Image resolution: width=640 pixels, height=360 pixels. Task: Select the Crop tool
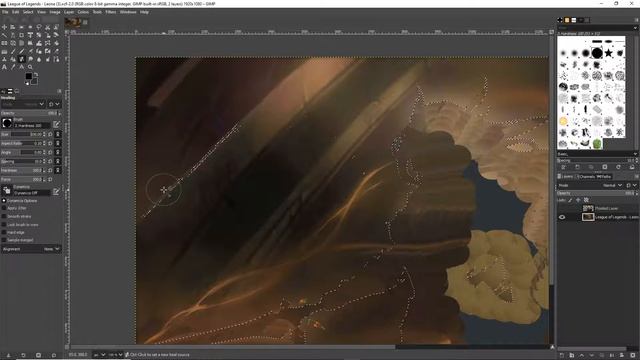tap(21, 35)
